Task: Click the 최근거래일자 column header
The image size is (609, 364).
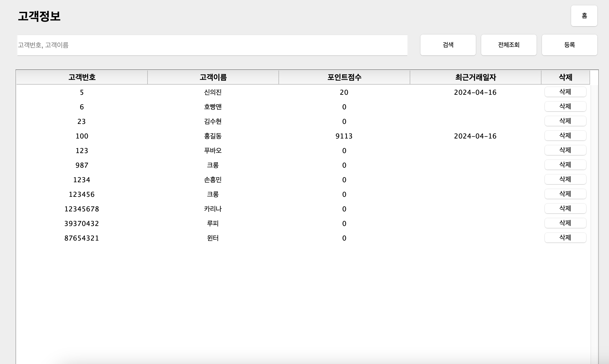Action: pos(475,77)
